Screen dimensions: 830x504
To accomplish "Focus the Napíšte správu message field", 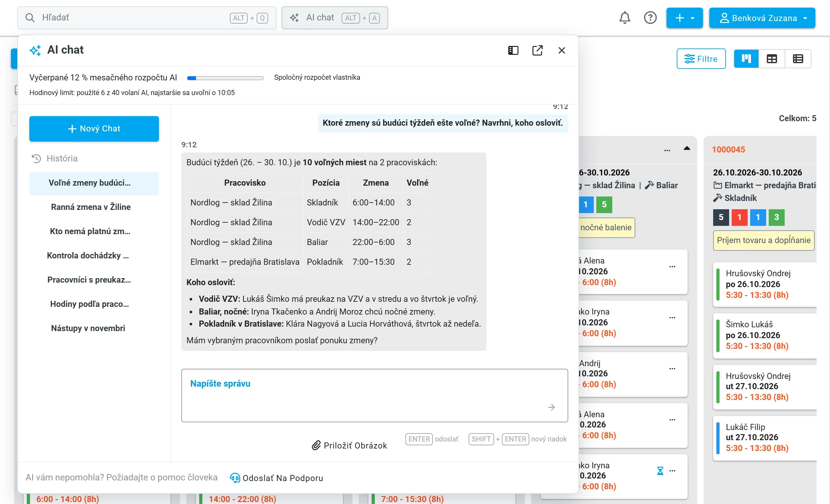I will (374, 396).
